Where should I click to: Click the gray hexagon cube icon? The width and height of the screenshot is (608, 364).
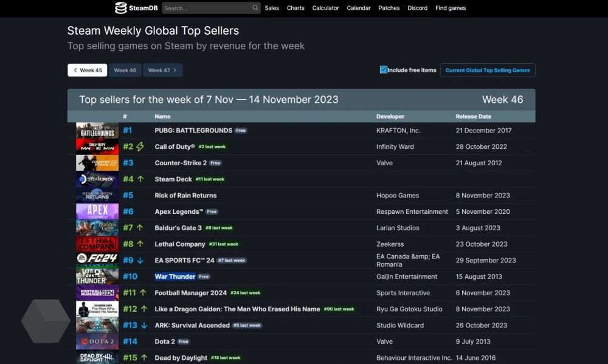point(46,320)
